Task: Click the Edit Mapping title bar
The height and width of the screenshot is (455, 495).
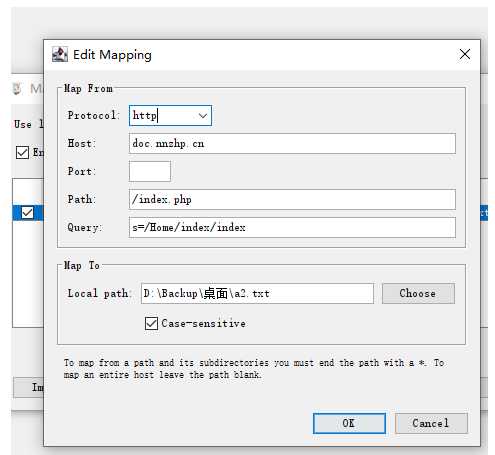Action: tap(262, 55)
